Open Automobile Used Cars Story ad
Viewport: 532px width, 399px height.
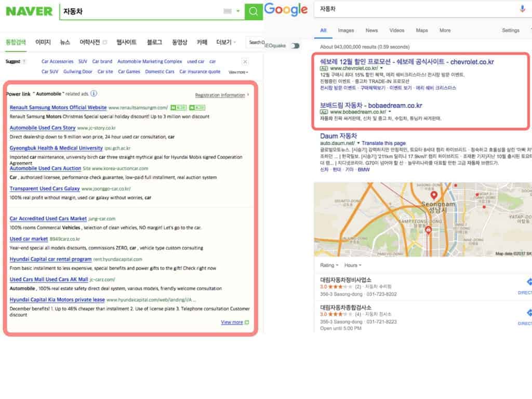43,128
